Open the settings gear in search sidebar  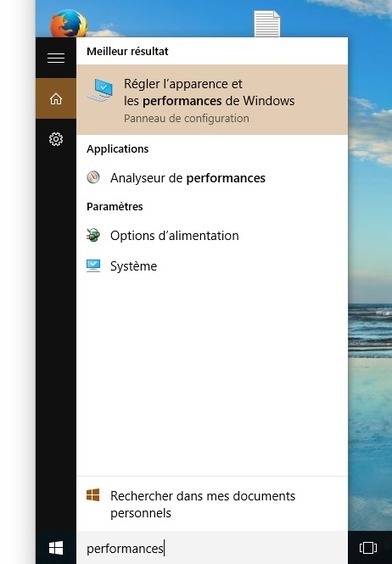point(56,139)
